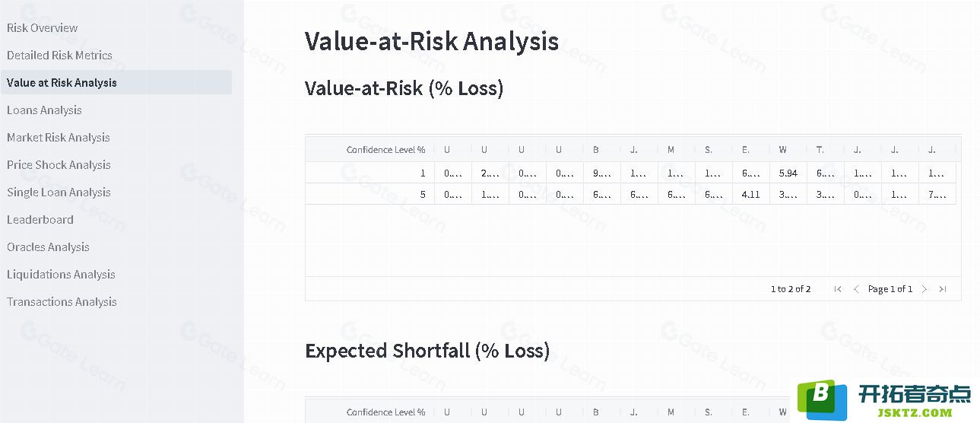Open Loans Analysis page
This screenshot has height=423, width=980.
tap(44, 110)
